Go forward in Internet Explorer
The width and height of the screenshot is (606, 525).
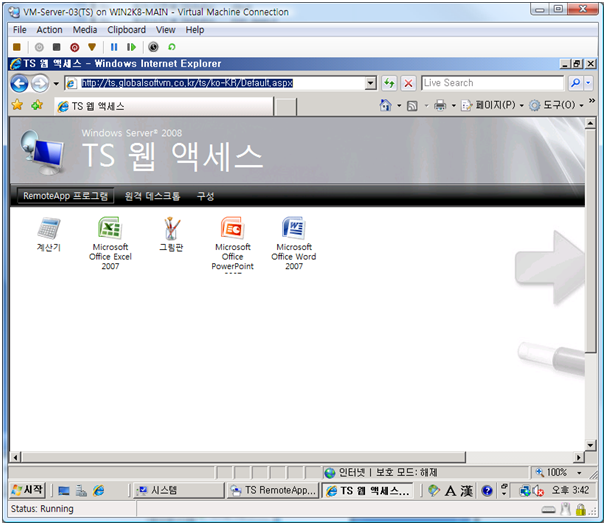point(40,83)
